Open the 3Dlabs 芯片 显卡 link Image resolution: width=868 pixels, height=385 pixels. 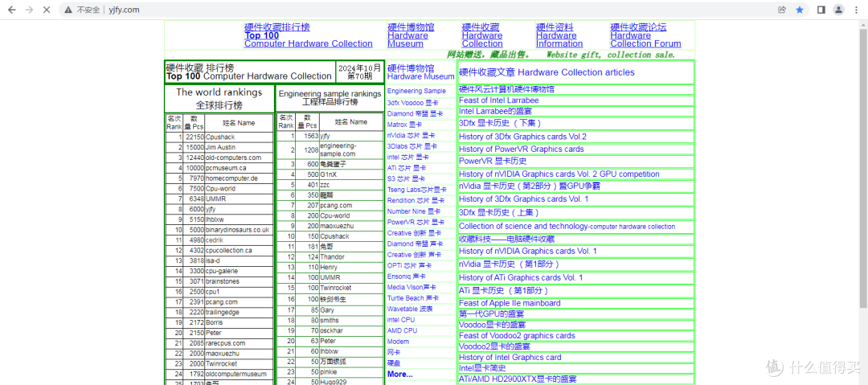(411, 146)
